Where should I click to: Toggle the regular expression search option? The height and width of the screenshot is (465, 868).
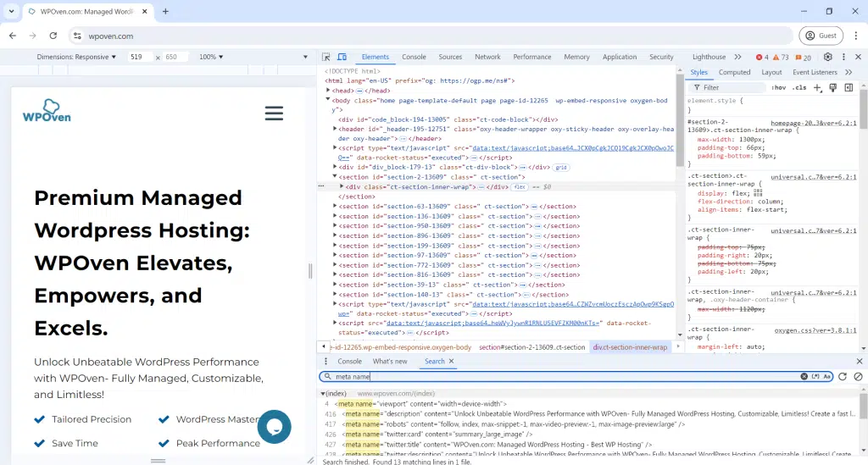coord(815,376)
